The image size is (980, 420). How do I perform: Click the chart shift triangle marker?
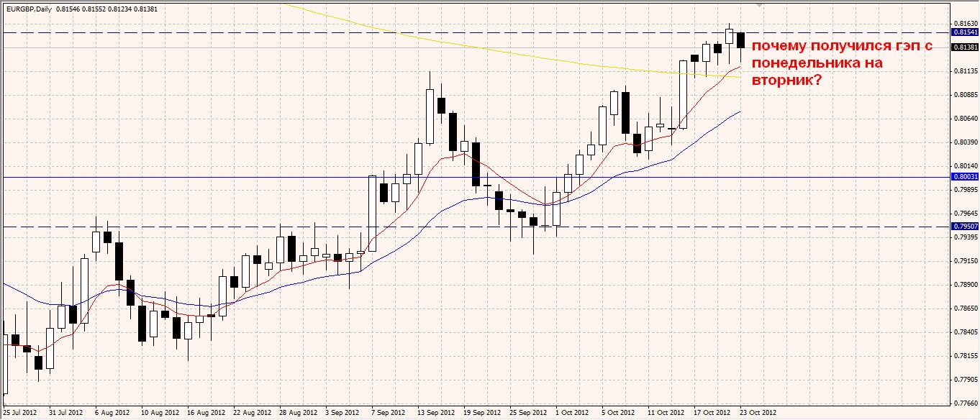coord(759,5)
